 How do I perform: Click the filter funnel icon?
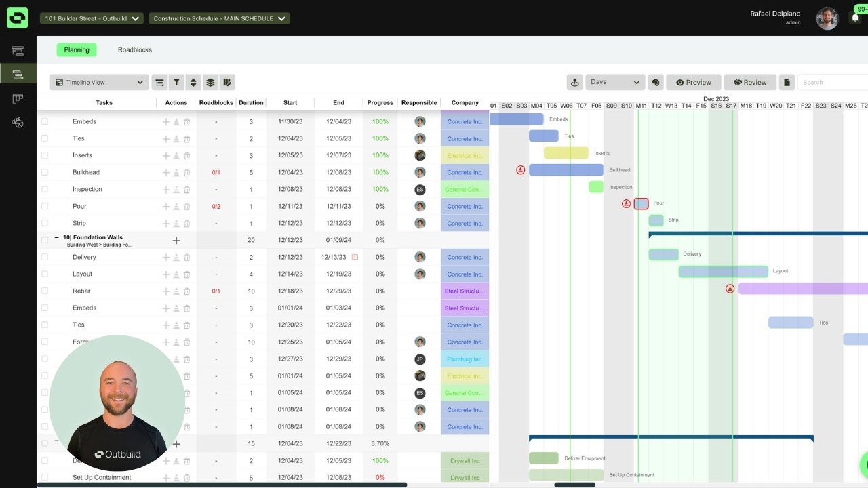click(x=176, y=82)
